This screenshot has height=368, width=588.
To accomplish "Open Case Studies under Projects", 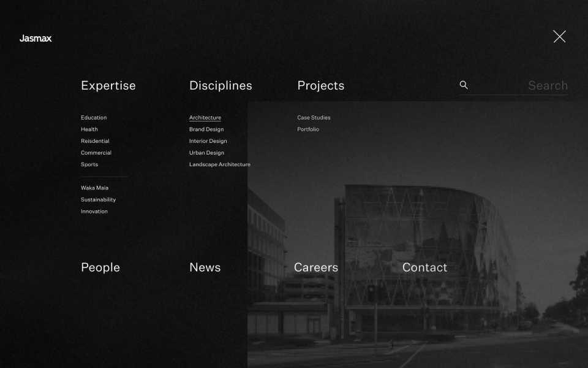I will pos(314,118).
